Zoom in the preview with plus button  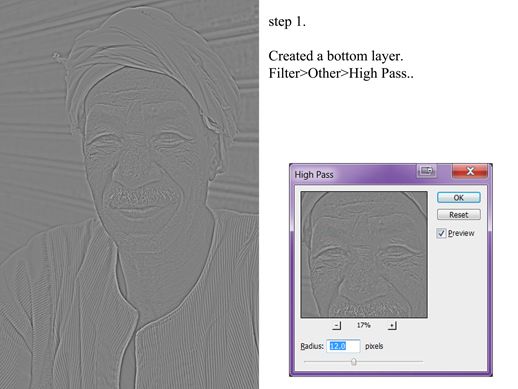click(392, 325)
